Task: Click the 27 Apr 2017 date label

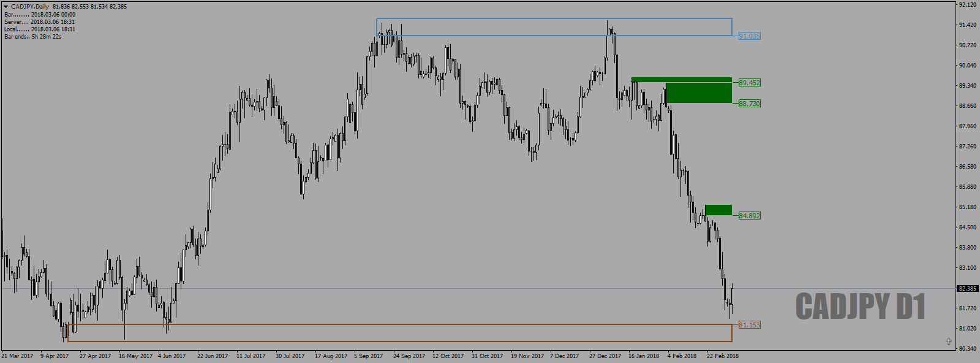Action: tap(96, 356)
